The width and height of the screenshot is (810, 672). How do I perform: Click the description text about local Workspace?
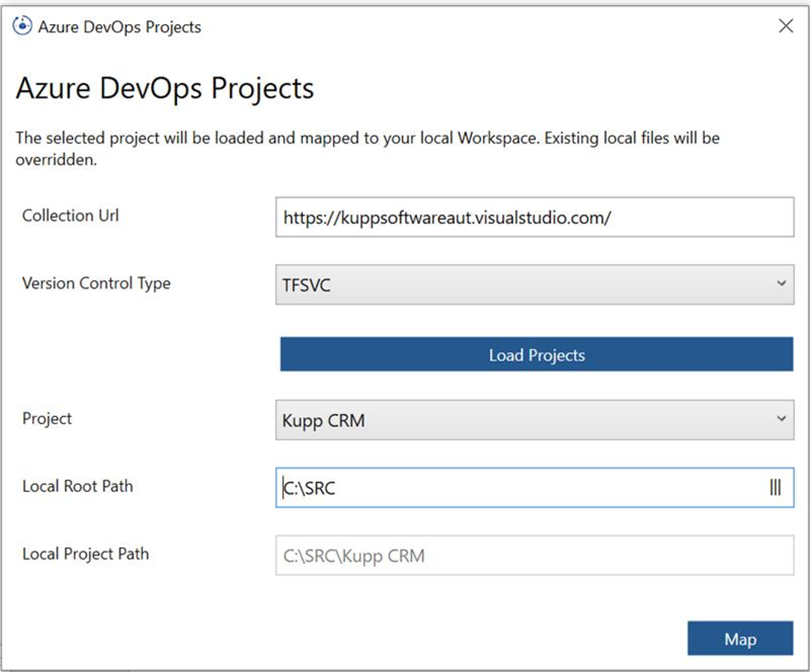pyautogui.click(x=367, y=149)
